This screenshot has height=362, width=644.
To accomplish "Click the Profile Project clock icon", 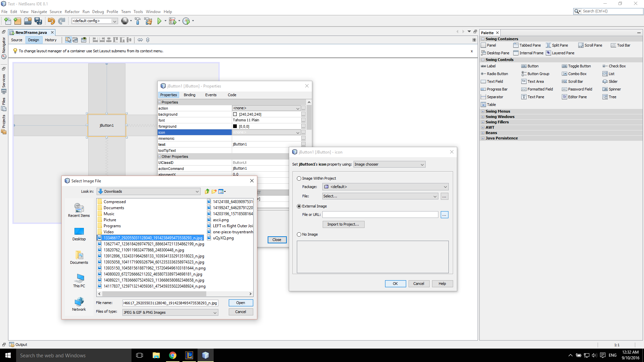I will pyautogui.click(x=186, y=21).
